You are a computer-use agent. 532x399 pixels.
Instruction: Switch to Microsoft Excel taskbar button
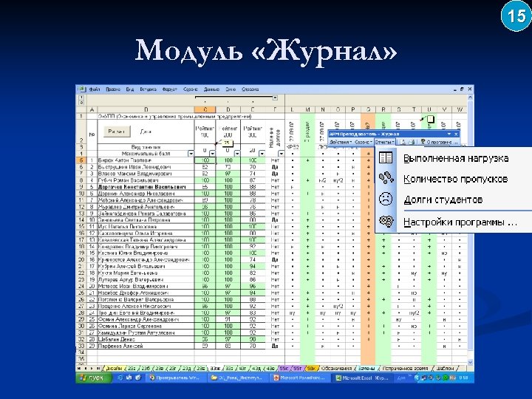(363, 378)
